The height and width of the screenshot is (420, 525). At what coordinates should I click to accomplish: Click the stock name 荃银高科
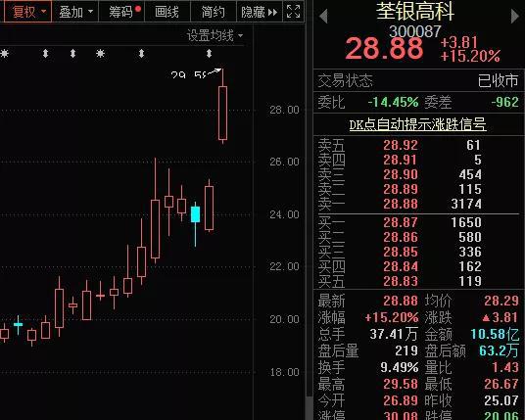pos(415,11)
